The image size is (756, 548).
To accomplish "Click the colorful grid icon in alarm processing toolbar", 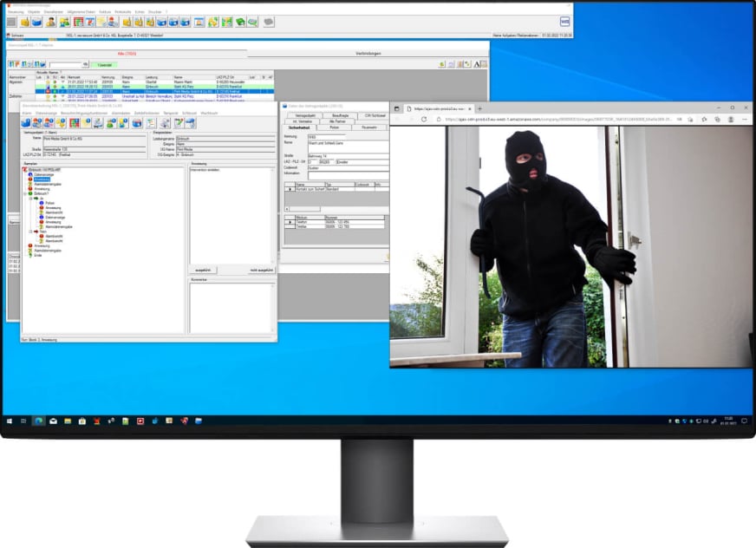I will pyautogui.click(x=74, y=123).
